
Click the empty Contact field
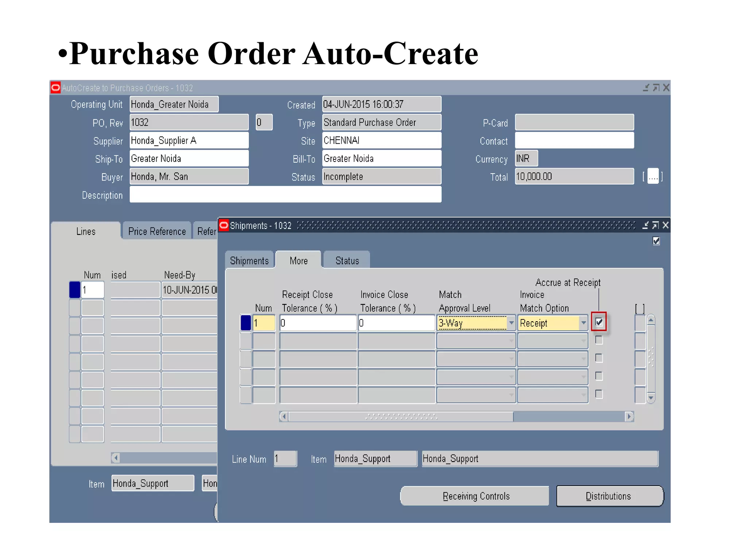(x=574, y=140)
